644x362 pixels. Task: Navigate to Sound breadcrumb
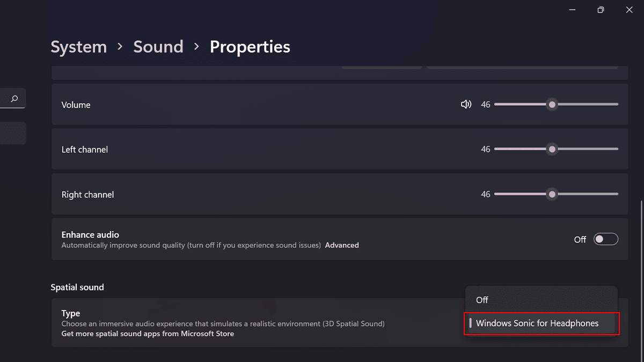[x=158, y=47]
